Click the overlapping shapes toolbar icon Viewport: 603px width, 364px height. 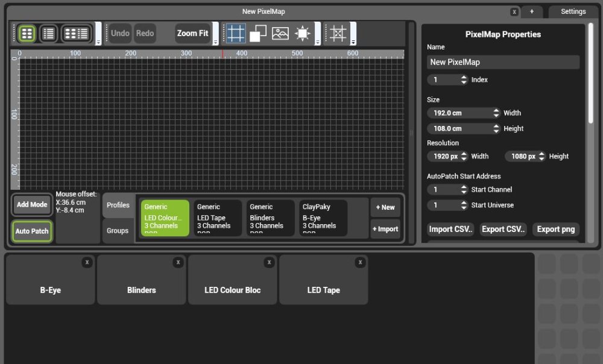pos(258,33)
